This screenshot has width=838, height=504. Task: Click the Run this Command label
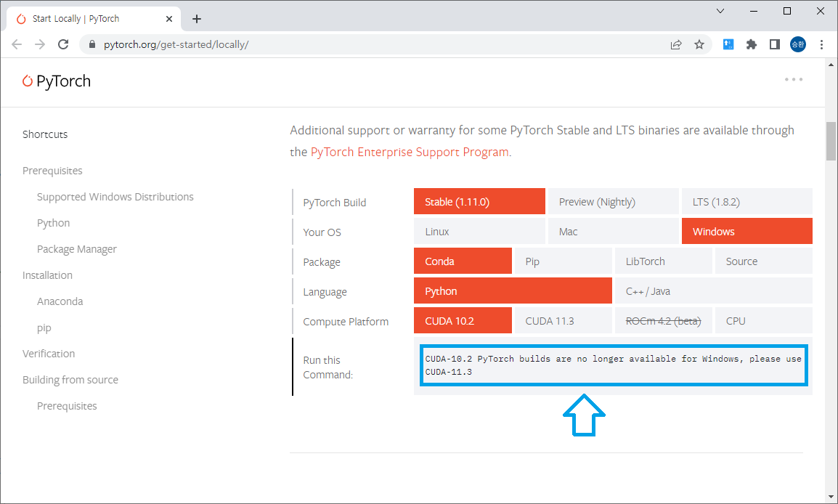[328, 367]
